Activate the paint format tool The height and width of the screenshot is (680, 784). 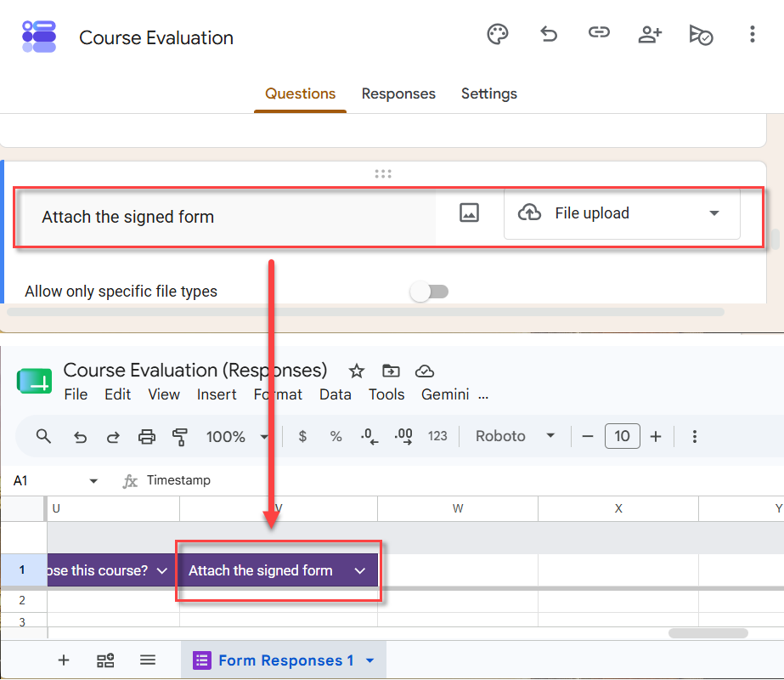pos(179,437)
